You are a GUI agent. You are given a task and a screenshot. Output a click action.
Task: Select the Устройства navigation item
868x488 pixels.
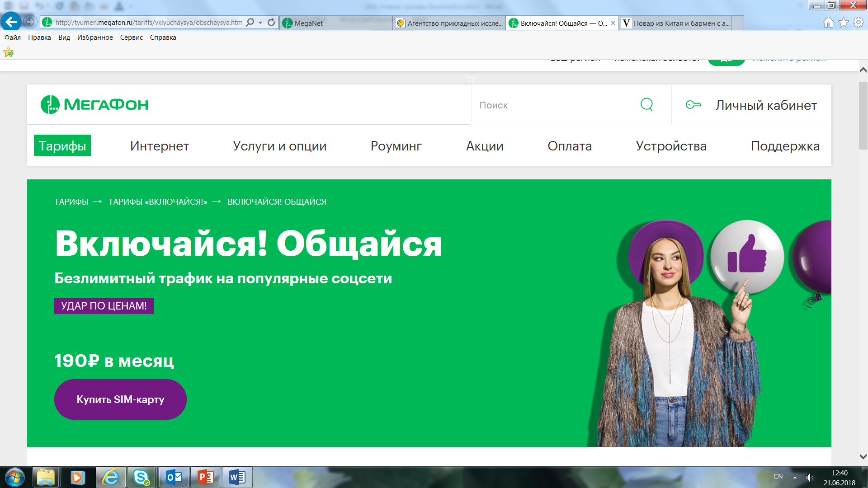[671, 146]
